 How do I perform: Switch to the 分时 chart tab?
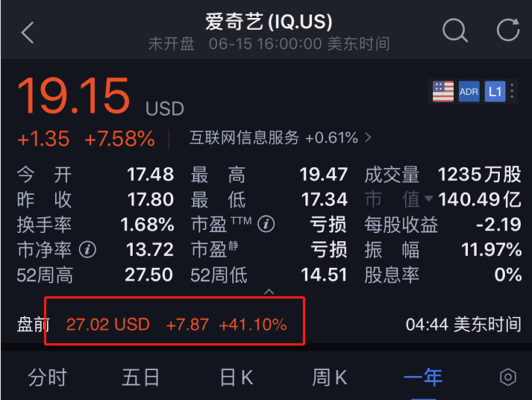[x=47, y=377]
